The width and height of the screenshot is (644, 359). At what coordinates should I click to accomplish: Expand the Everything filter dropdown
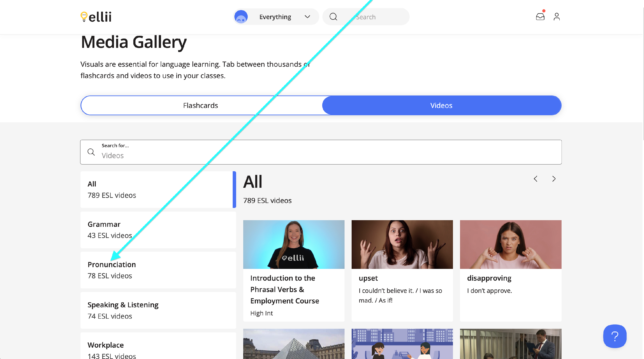pyautogui.click(x=307, y=17)
